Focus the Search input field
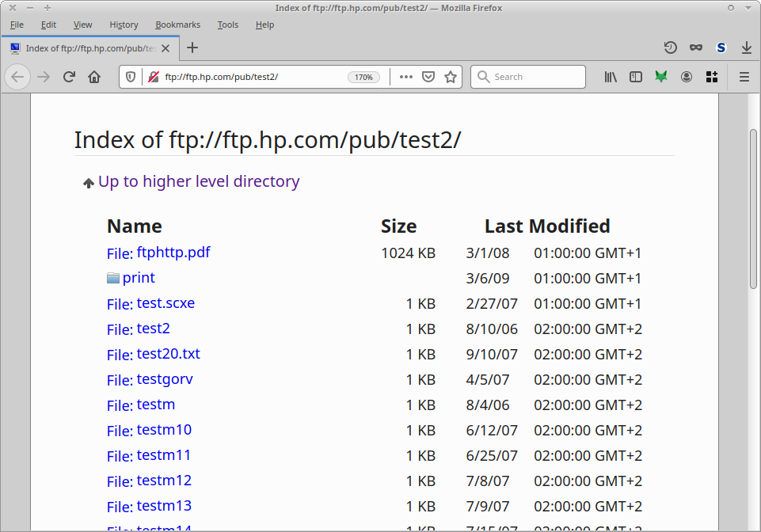The width and height of the screenshot is (761, 532). (536, 77)
